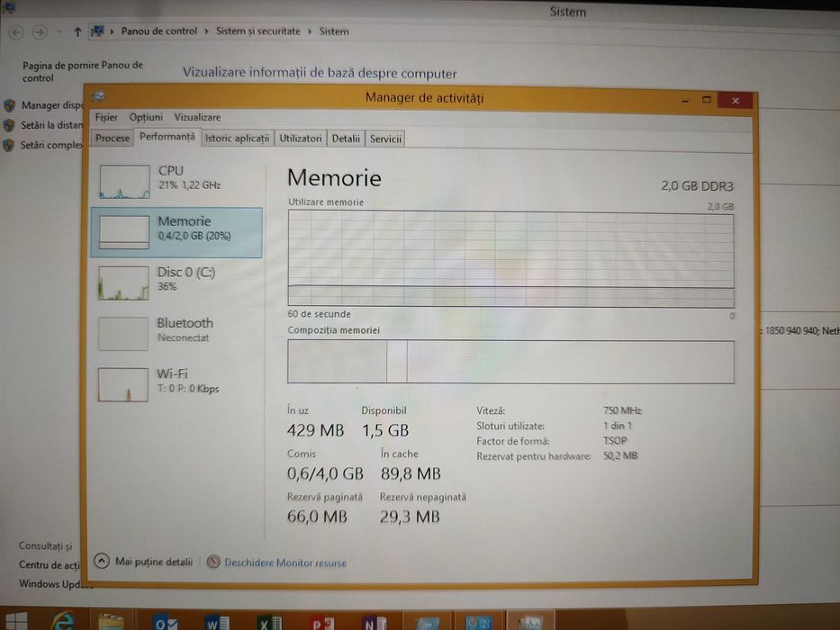The image size is (840, 630).
Task: Open PowerPoint from the taskbar
Action: (322, 624)
